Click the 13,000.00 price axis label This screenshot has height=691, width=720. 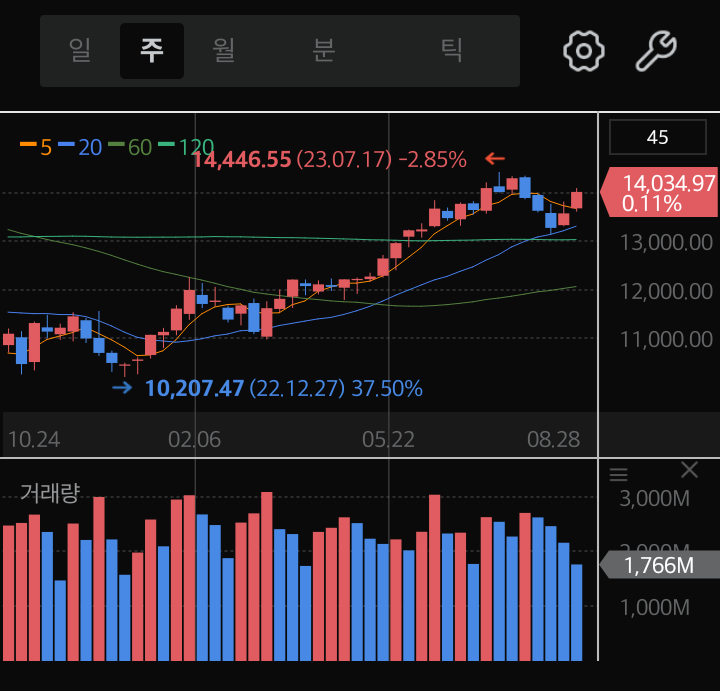point(666,242)
